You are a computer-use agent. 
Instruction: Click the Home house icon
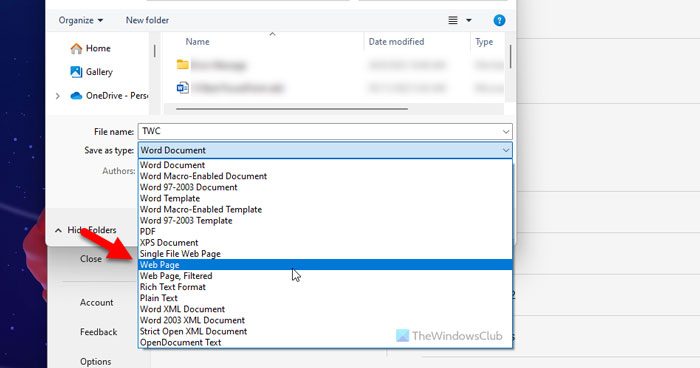76,48
